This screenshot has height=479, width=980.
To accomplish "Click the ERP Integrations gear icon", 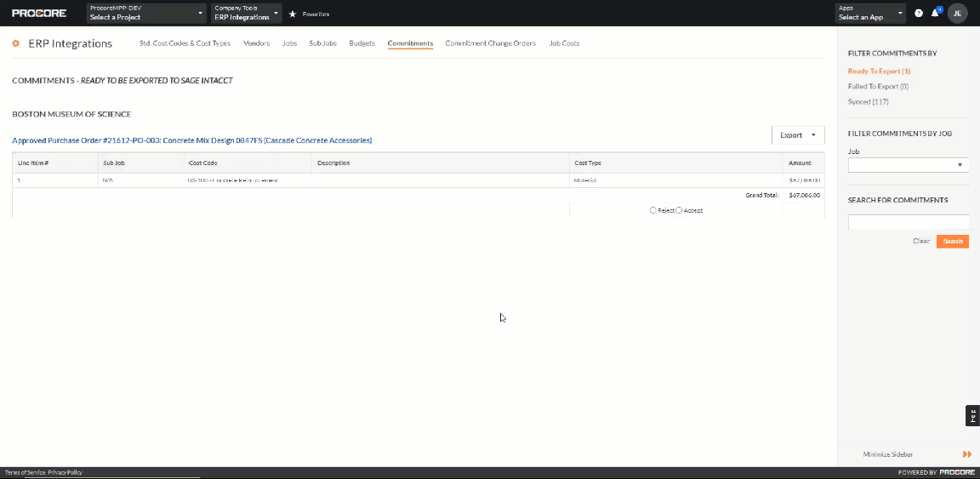I will [x=16, y=43].
